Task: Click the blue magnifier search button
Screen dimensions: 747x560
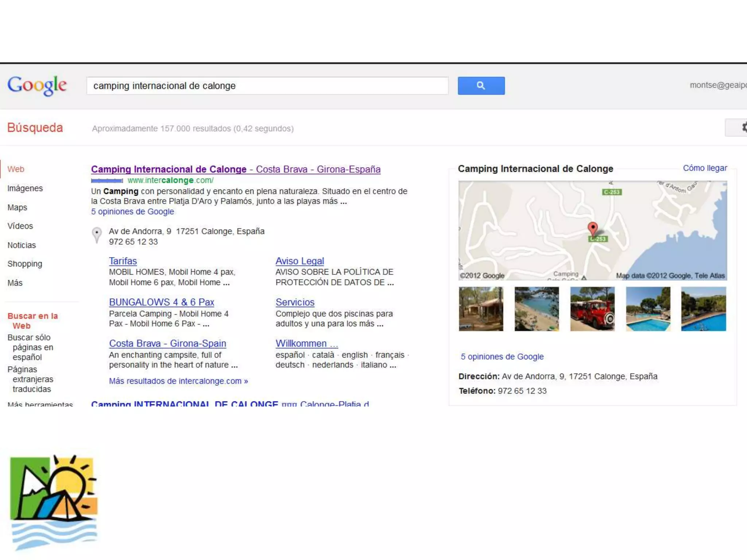Action: pos(481,86)
